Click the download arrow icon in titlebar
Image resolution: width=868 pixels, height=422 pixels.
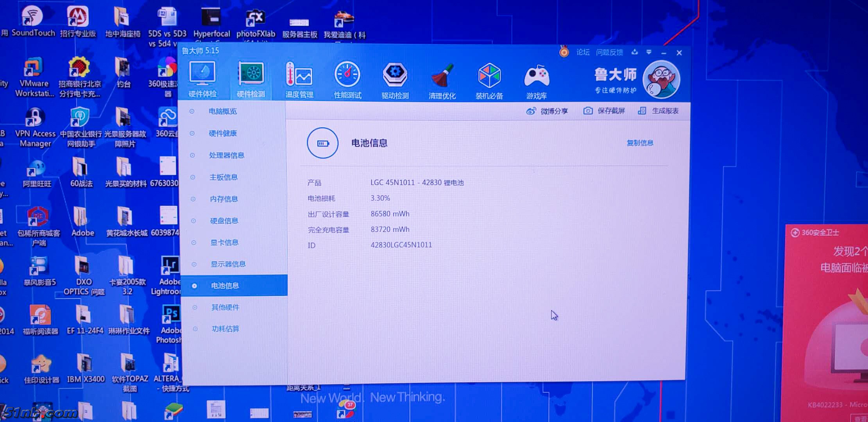click(635, 52)
